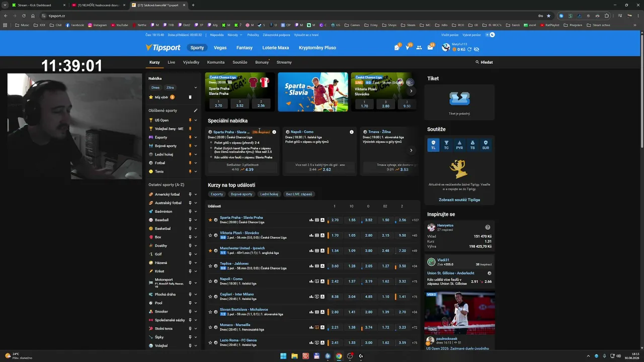The height and width of the screenshot is (362, 644).
Task: Expand the Golf sport chevron
Action: click(196, 254)
